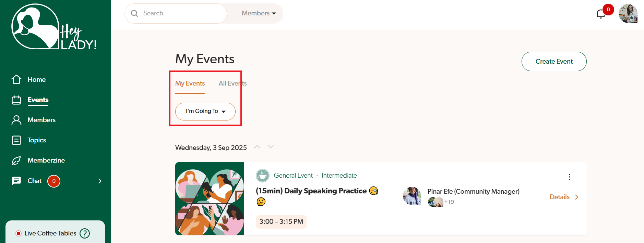Image resolution: width=644 pixels, height=243 pixels.
Task: Open event three-dot options menu
Action: pyautogui.click(x=569, y=177)
